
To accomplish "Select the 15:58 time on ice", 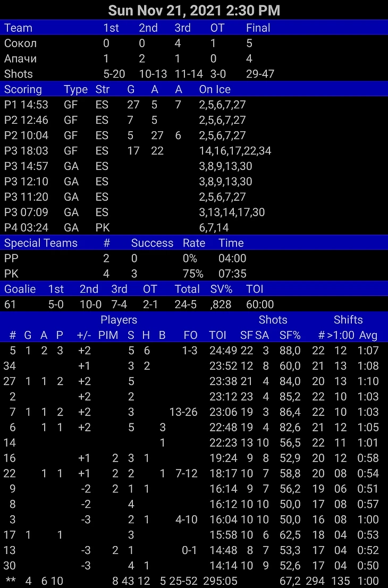I will pos(223,535).
